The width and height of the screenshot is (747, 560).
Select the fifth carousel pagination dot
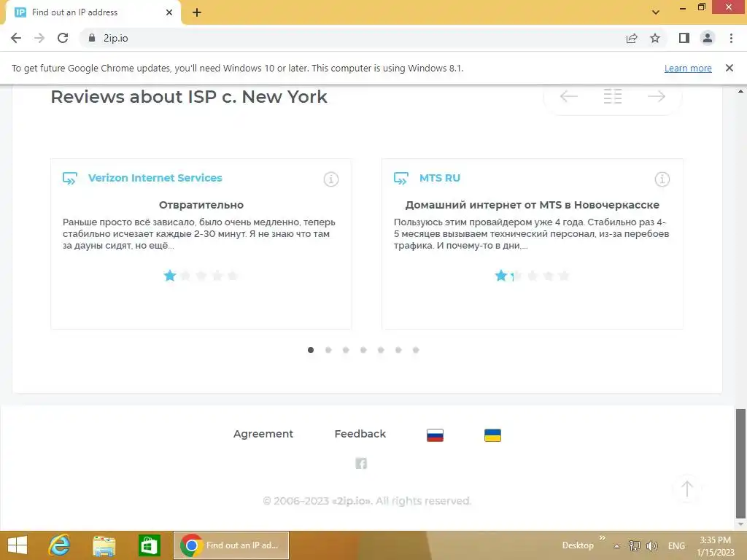[381, 350]
